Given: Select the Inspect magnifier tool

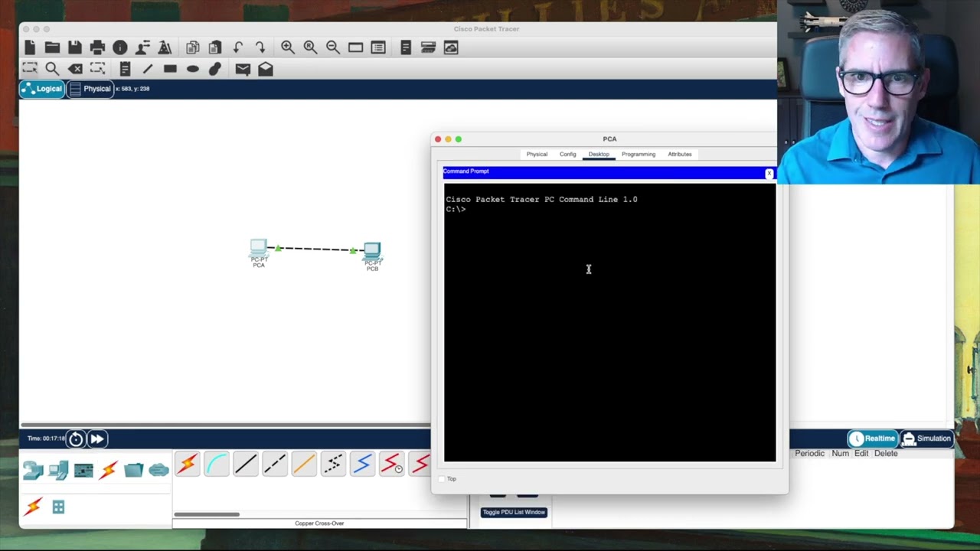Looking at the screenshot, I should 52,69.
